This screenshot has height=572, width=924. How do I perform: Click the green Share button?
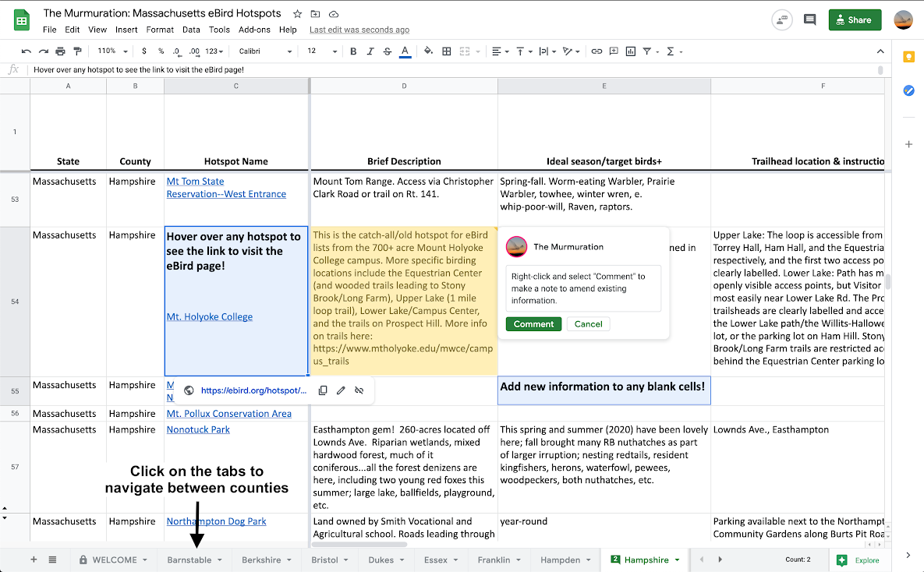(x=855, y=20)
